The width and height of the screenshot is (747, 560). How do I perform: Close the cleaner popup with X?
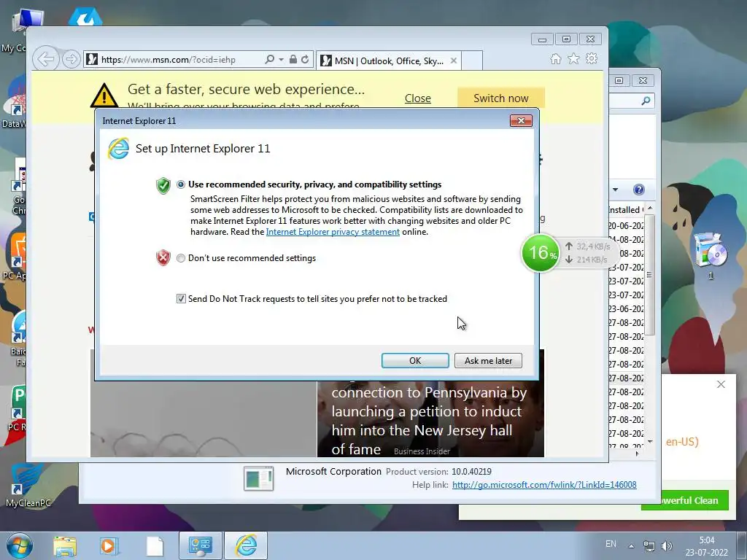(x=721, y=384)
